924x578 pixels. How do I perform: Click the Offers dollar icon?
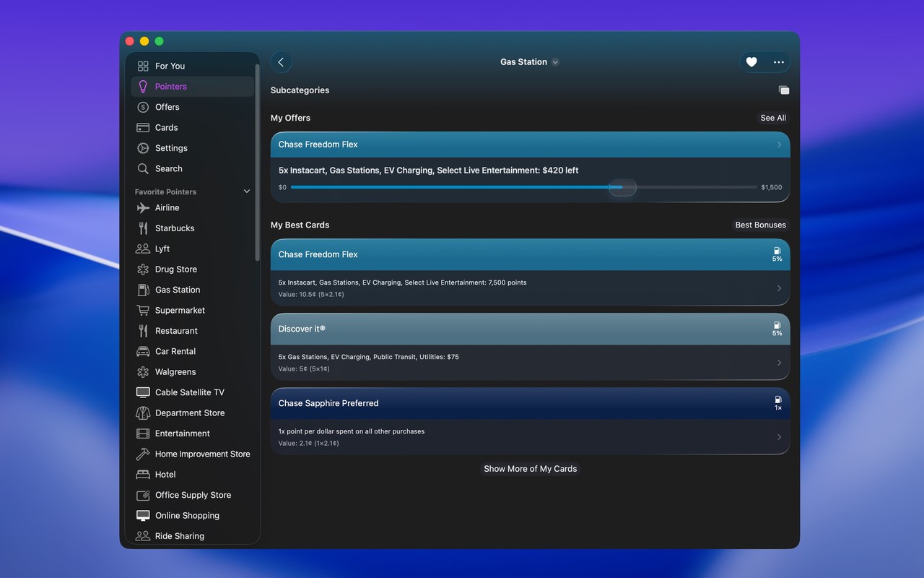[143, 107]
